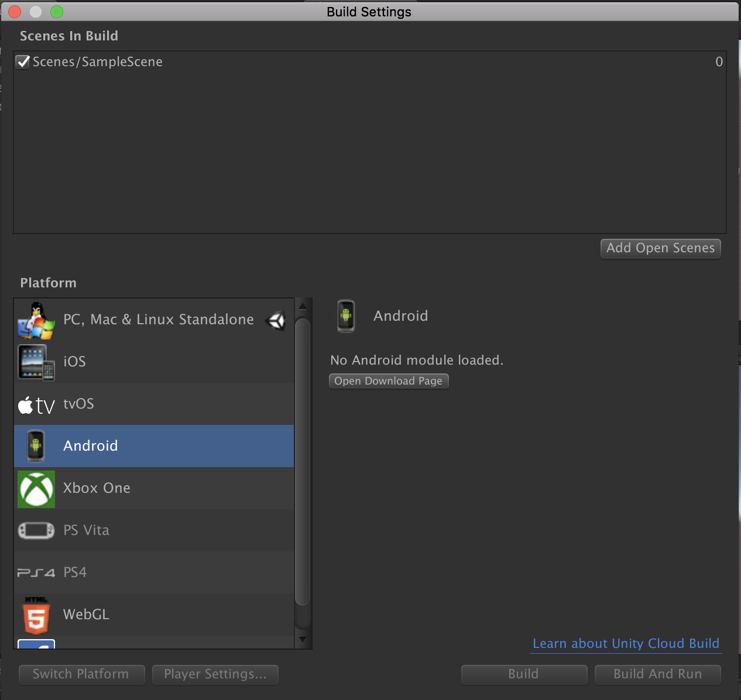The height and width of the screenshot is (700, 741).
Task: Click the large Android icon in details pane
Action: [x=346, y=316]
